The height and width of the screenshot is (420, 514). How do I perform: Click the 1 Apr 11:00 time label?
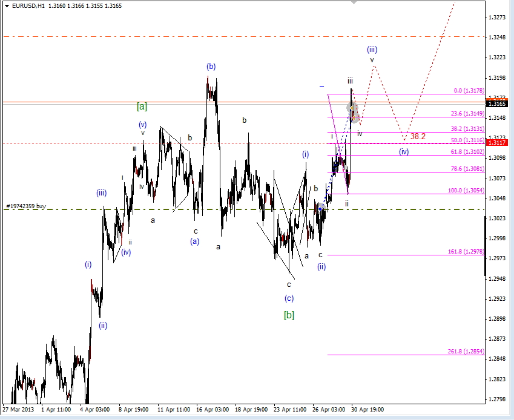pyautogui.click(x=56, y=410)
